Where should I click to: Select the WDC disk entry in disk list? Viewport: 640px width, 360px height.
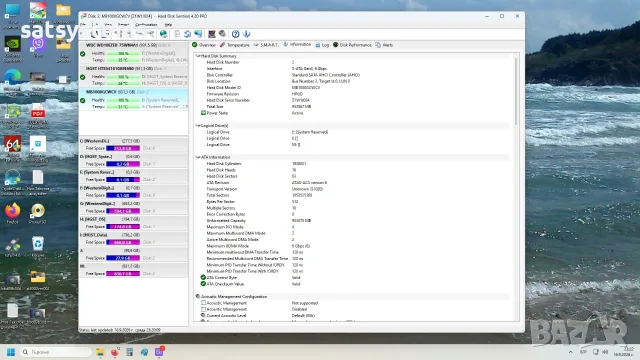[133, 53]
